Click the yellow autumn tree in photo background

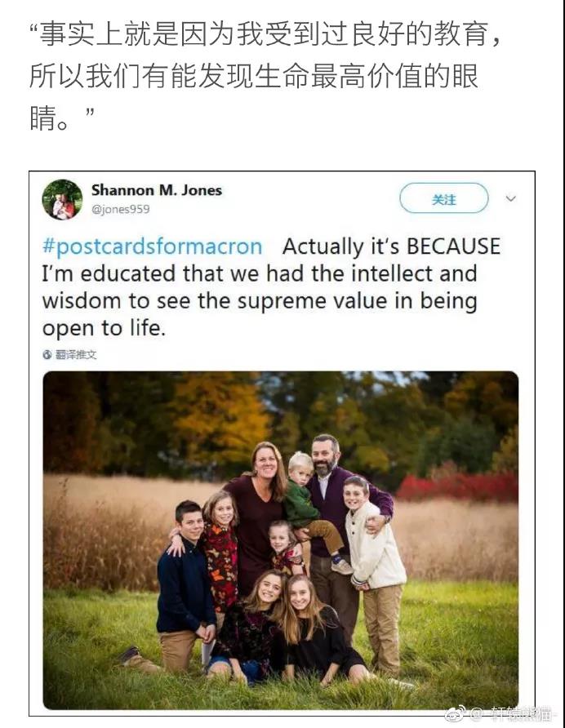[218, 418]
